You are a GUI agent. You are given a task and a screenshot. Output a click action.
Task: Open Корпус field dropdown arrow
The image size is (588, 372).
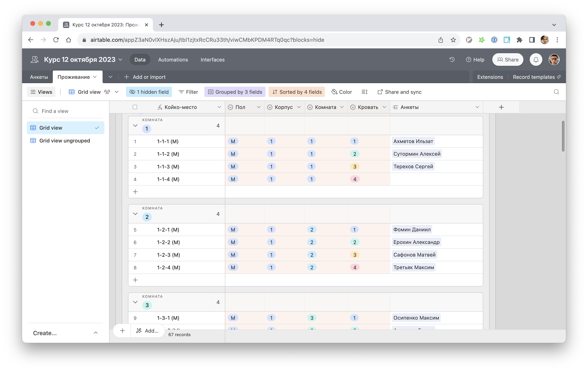[x=299, y=107]
